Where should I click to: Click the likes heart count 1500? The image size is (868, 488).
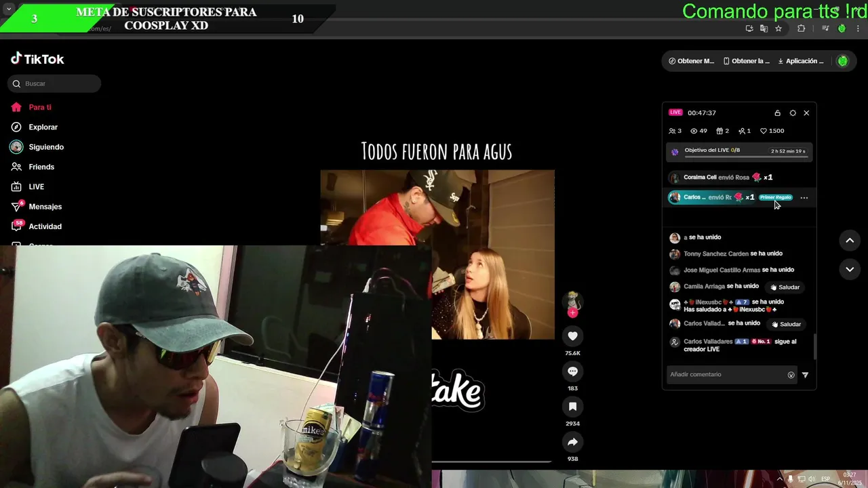[x=772, y=131]
